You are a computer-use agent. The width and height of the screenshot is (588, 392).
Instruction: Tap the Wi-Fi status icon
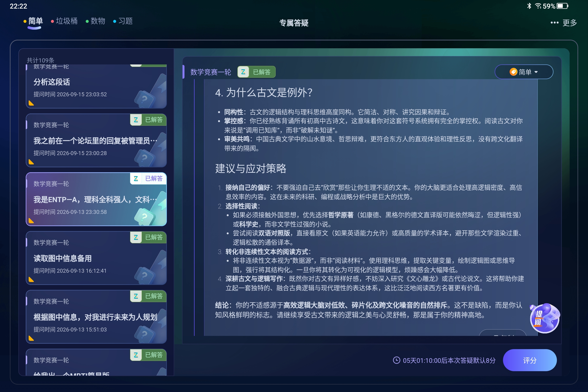pyautogui.click(x=538, y=6)
